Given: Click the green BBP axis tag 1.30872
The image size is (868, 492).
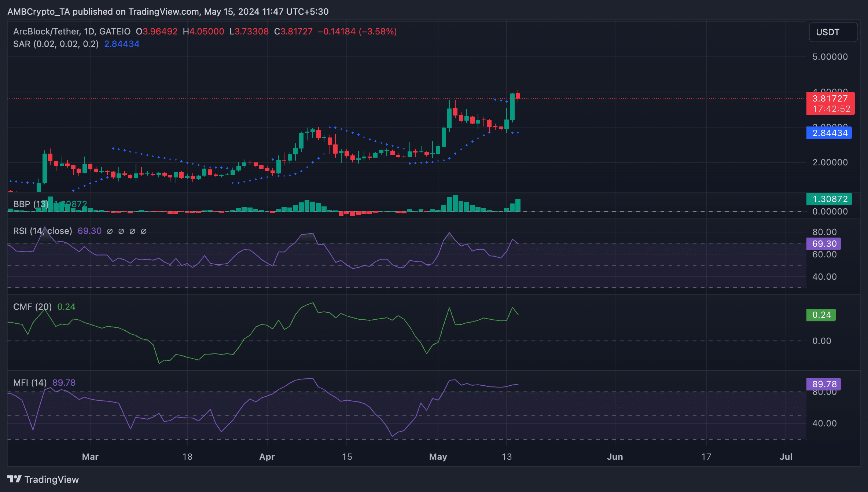Looking at the screenshot, I should point(829,199).
